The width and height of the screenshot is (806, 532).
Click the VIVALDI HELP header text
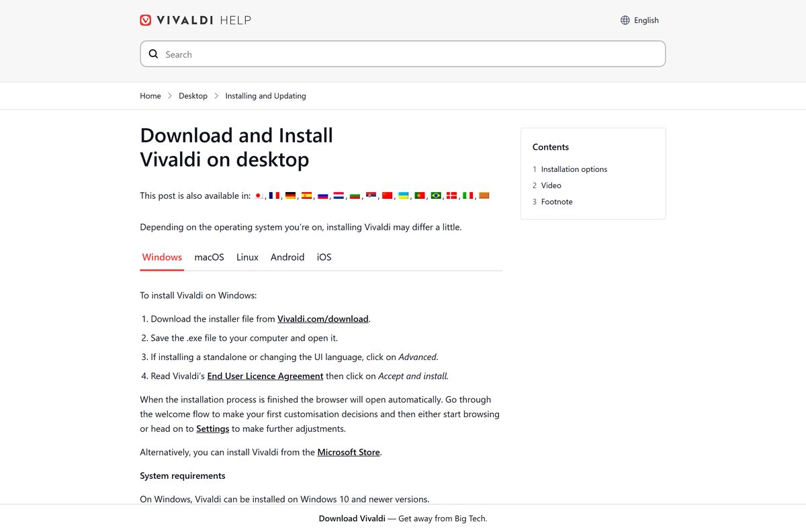[x=204, y=20]
